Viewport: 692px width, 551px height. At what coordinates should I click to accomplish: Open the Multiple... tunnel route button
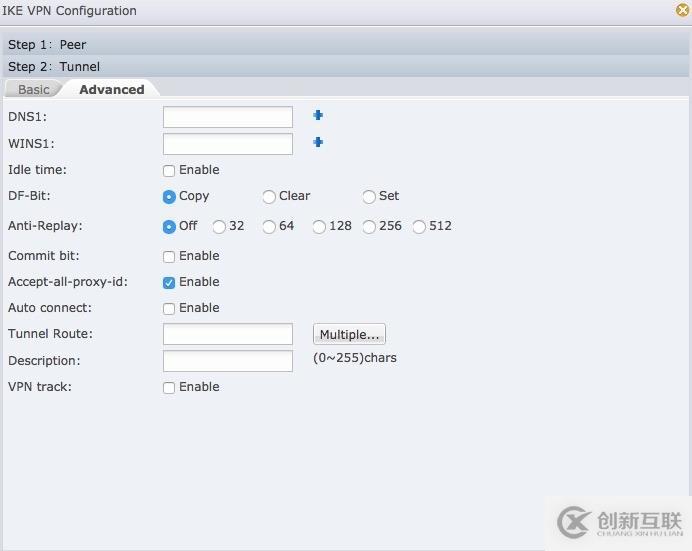click(349, 335)
